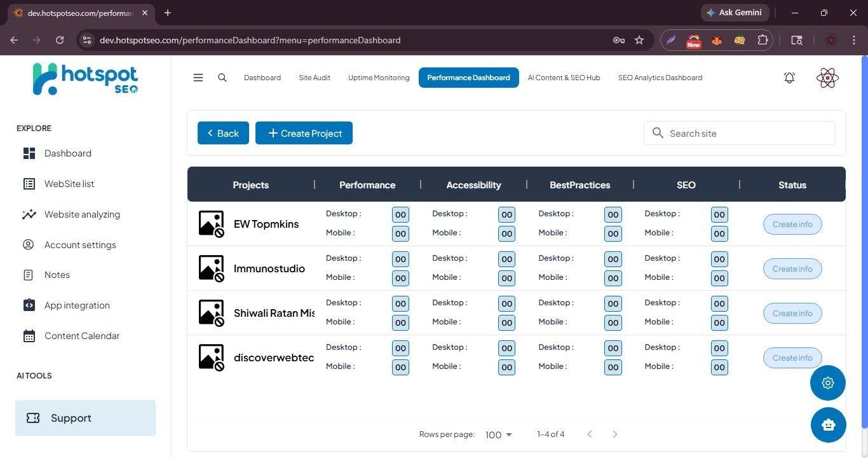868x458 pixels.
Task: Click the Ask Gemini button
Action: coord(735,13)
